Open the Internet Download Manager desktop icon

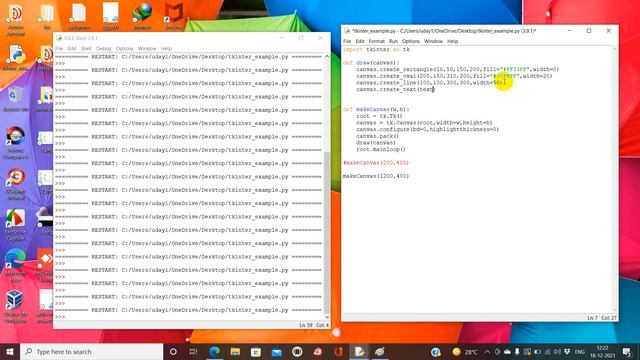pyautogui.click(x=142, y=16)
